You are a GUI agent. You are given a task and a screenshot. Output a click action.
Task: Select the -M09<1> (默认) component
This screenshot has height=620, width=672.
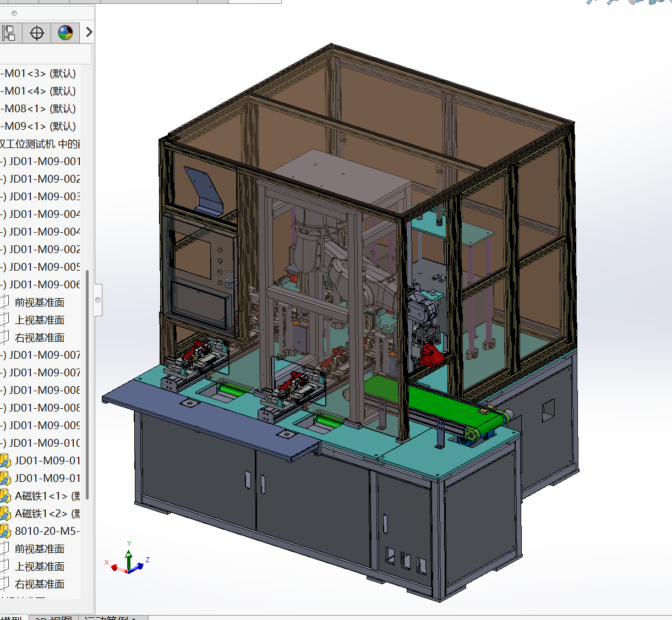[39, 127]
